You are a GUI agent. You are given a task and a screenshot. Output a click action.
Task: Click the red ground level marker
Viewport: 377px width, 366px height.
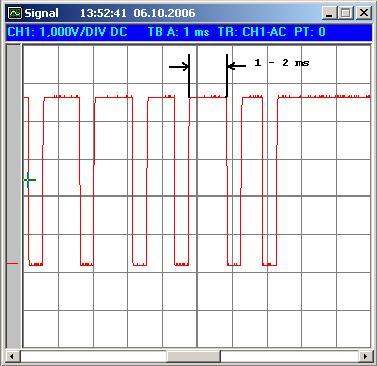13,263
